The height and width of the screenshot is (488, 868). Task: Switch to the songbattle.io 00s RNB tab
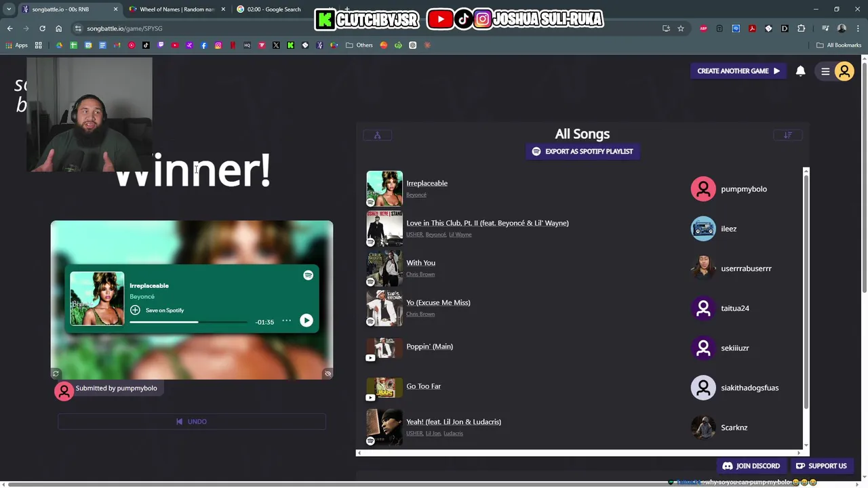coord(69,9)
